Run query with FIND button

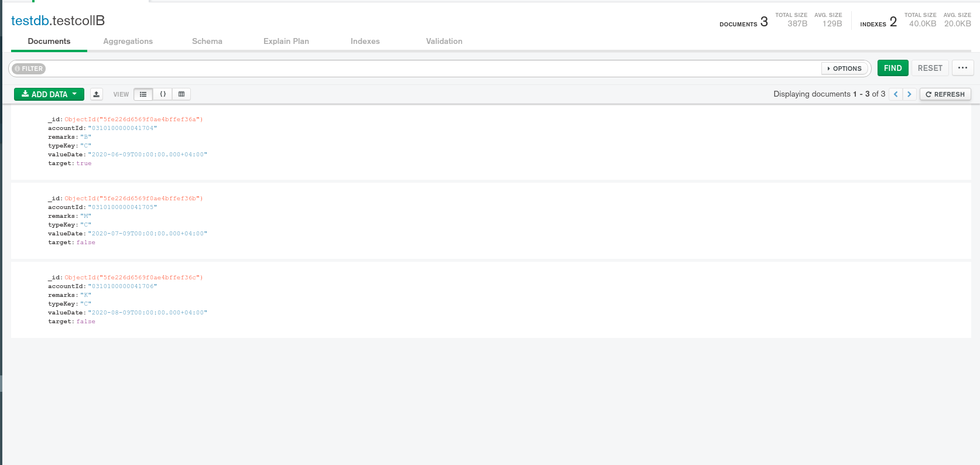pos(893,68)
